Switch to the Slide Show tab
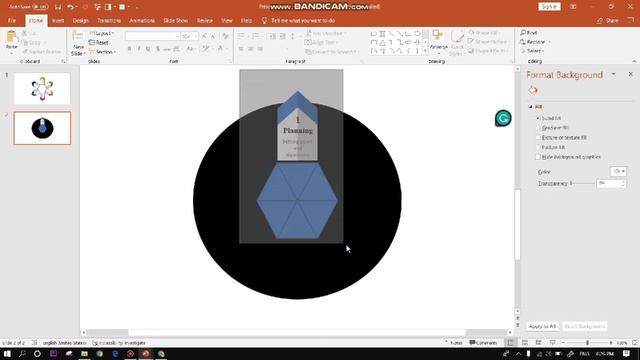The image size is (640, 360). point(176,20)
